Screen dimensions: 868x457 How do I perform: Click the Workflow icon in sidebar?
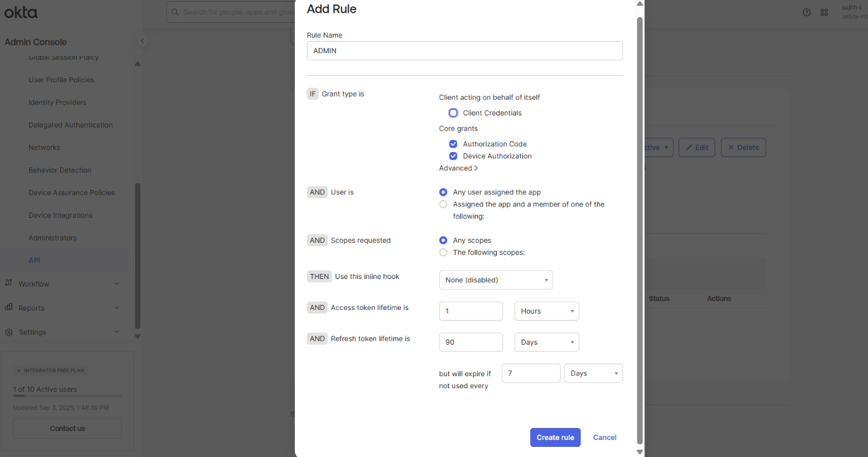click(9, 283)
